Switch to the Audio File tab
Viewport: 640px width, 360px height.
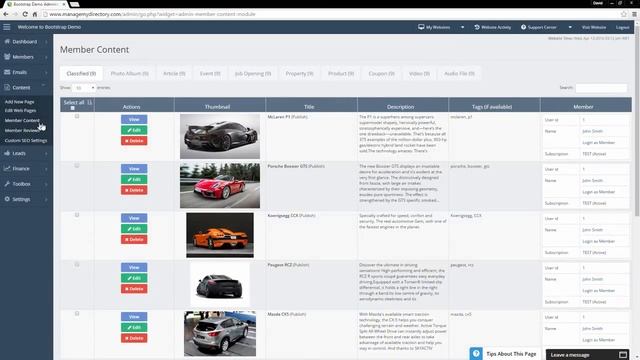click(x=459, y=73)
